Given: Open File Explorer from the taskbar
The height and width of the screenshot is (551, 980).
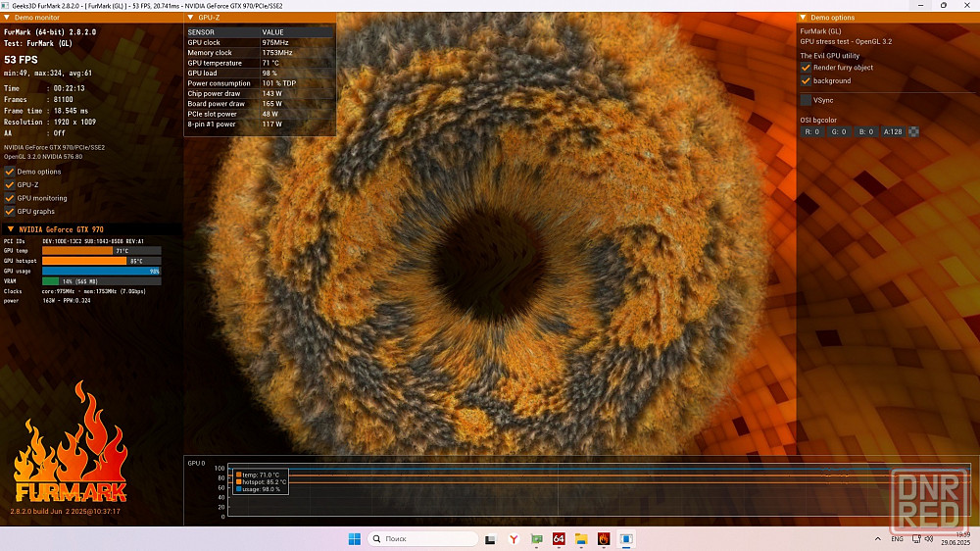Looking at the screenshot, I should tap(581, 539).
